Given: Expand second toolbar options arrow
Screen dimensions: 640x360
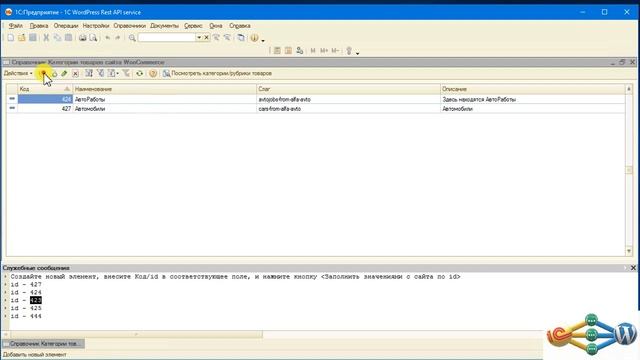Looking at the screenshot, I should point(358,53).
